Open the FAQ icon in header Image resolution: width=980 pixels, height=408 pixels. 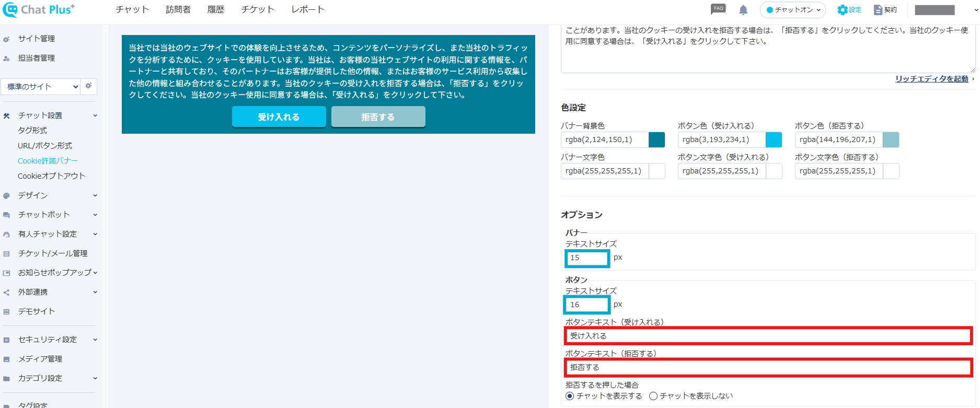coord(718,9)
